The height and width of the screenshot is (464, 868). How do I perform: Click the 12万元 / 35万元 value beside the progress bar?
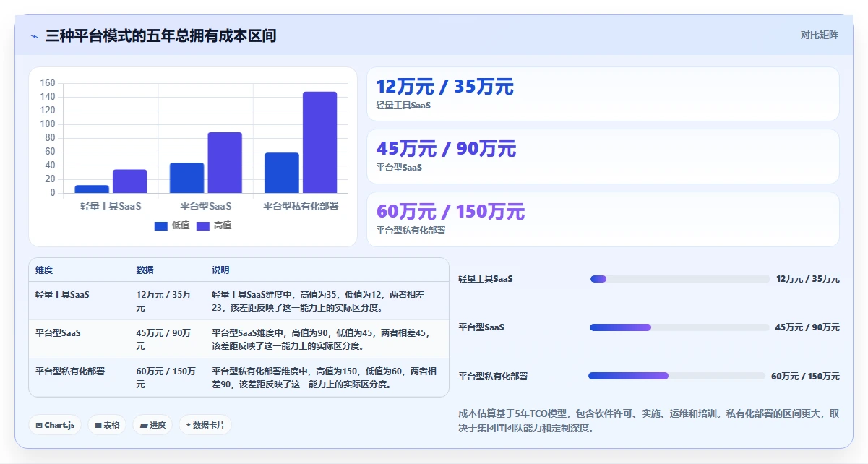tap(808, 279)
